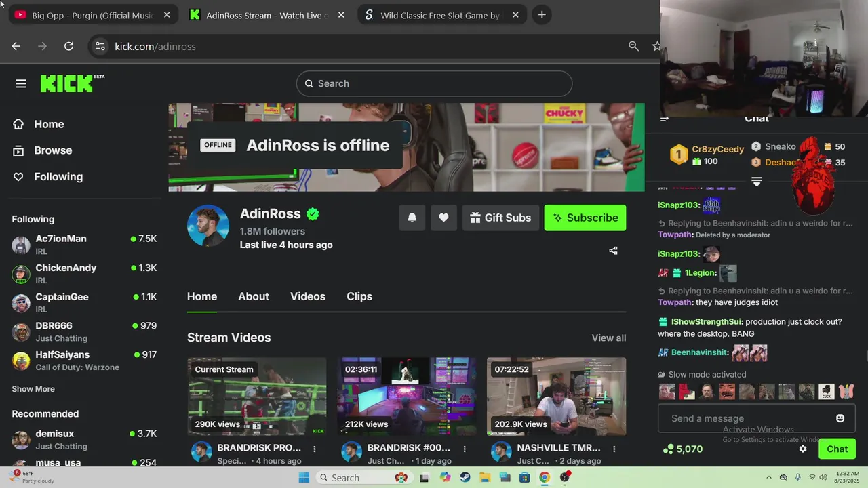Viewport: 868px width, 488px height.
Task: Click the verified badge next to AdinRoss
Action: 313,214
